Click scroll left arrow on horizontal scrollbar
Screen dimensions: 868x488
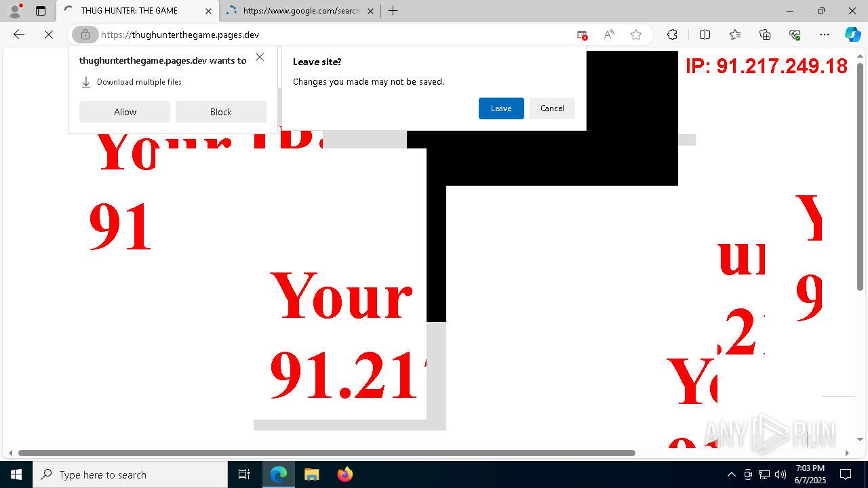pyautogui.click(x=9, y=453)
